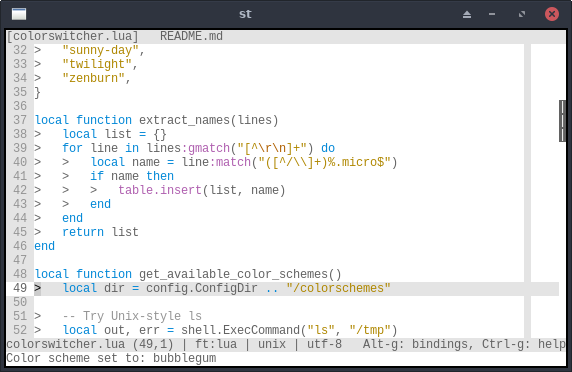Click line number 48 in the gutter
The width and height of the screenshot is (572, 372).
click(x=20, y=274)
